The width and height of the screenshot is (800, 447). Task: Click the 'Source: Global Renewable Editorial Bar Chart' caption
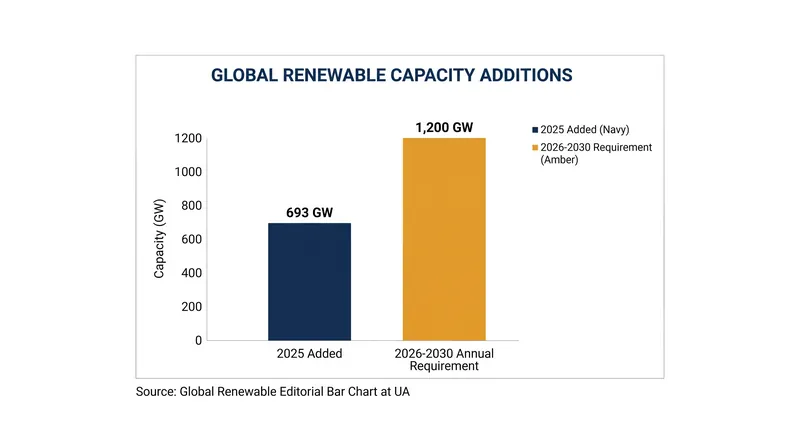click(272, 391)
